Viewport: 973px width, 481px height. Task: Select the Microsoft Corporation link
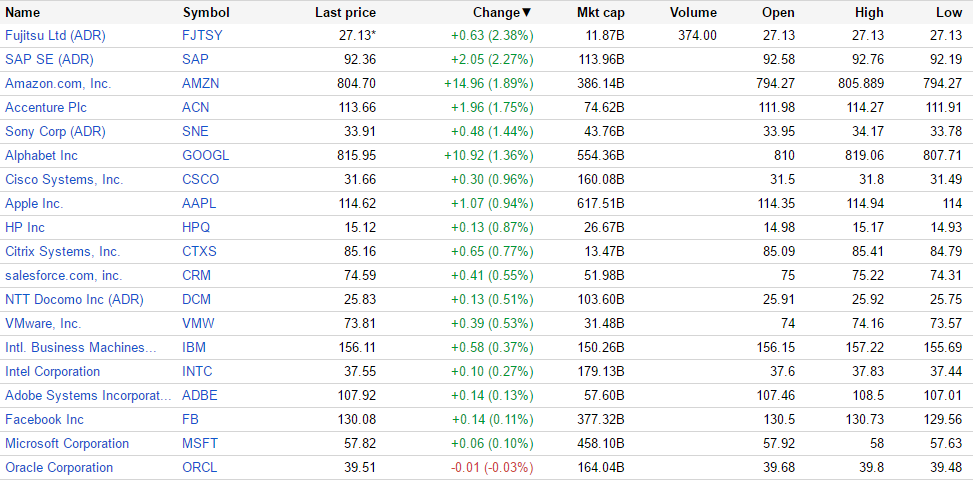tap(67, 444)
